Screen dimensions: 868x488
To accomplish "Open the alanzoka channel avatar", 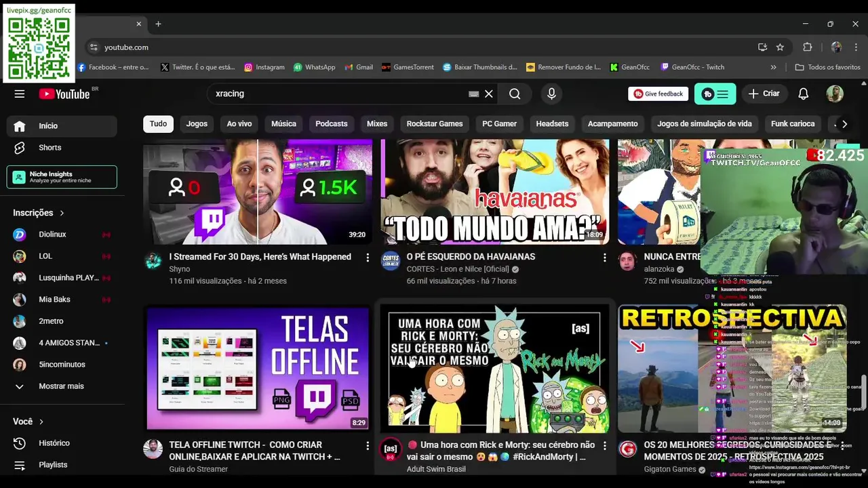I will [628, 261].
